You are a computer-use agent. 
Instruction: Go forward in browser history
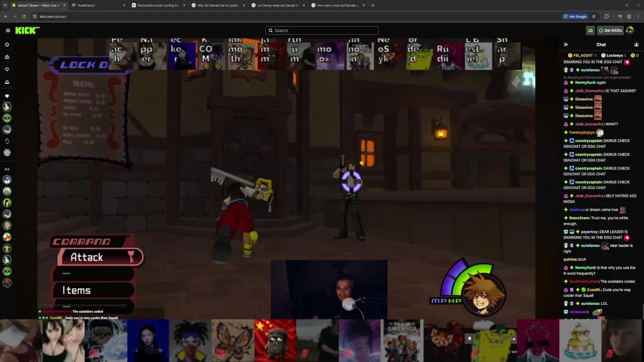[15, 16]
